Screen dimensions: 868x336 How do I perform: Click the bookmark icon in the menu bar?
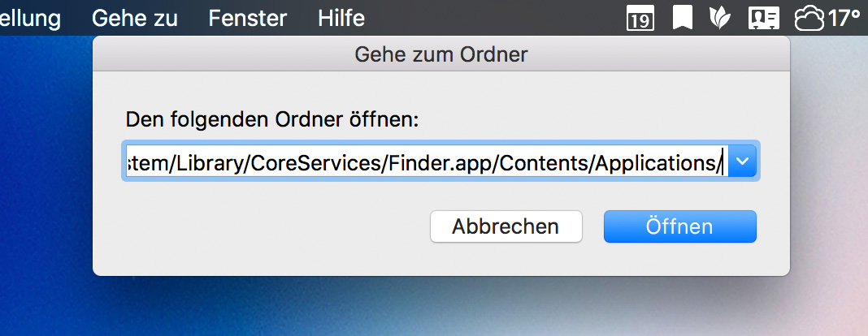(683, 18)
